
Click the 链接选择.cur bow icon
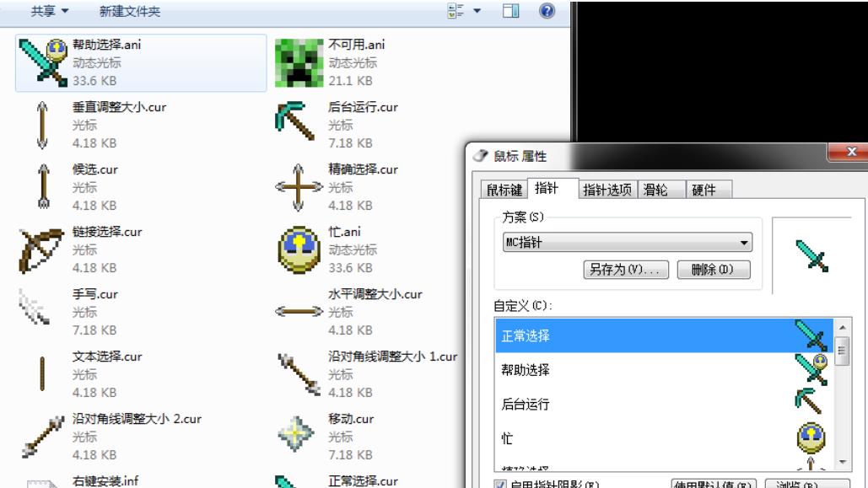click(40, 250)
